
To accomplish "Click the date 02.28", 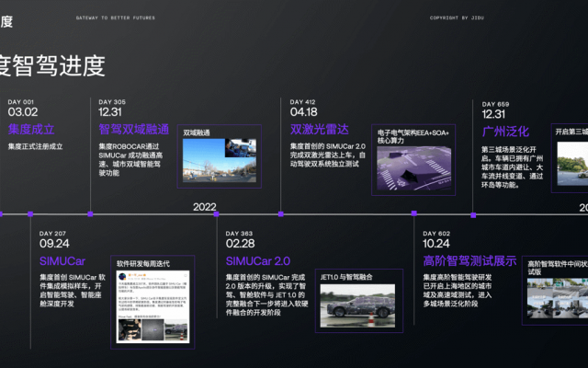I will tap(241, 243).
